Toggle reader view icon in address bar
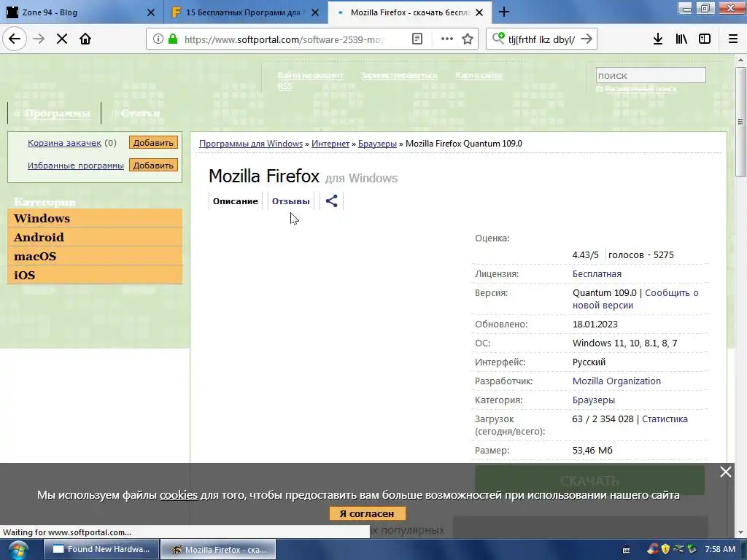 coord(417,39)
